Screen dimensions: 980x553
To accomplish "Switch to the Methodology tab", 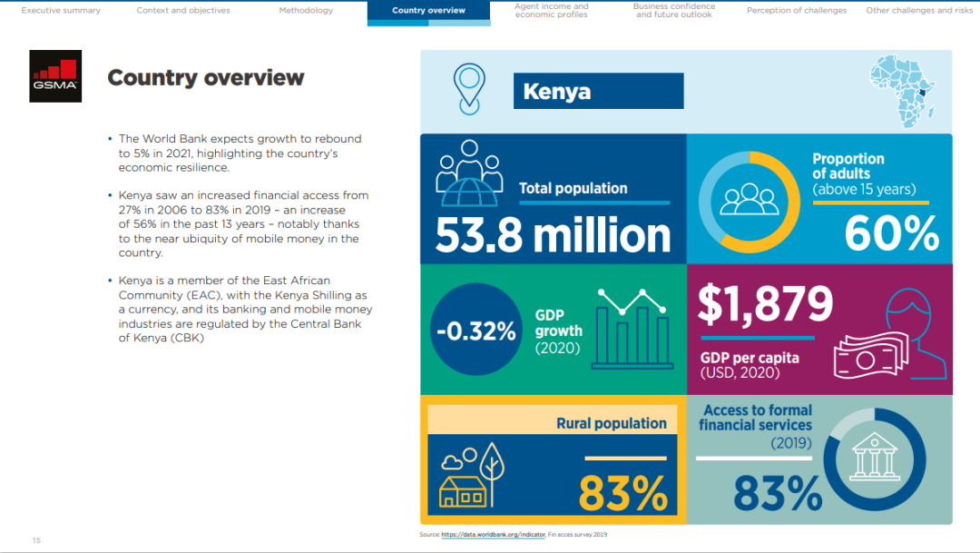I will tap(306, 11).
